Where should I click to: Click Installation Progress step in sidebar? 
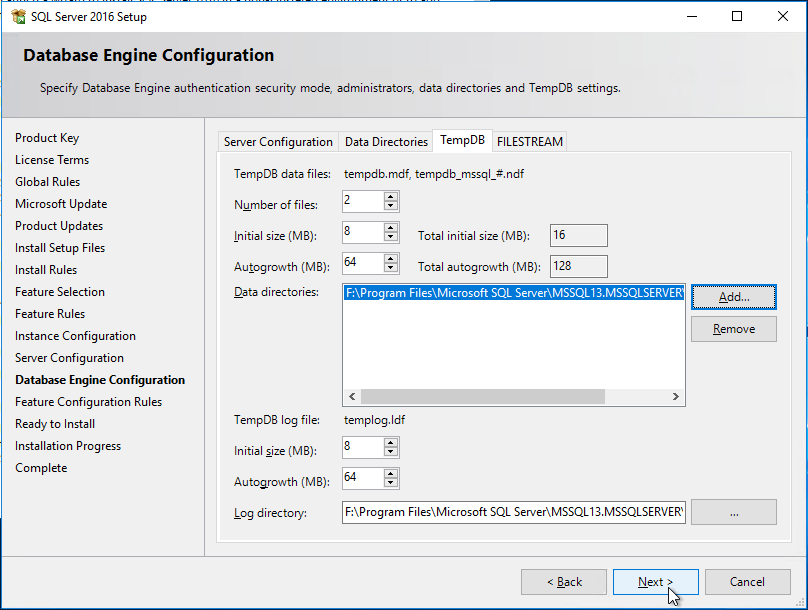[x=68, y=446]
